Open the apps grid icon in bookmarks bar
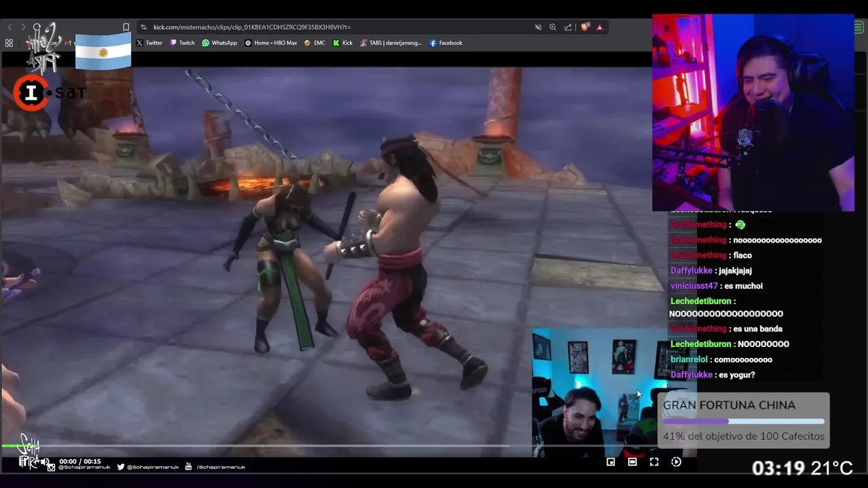 pyautogui.click(x=9, y=43)
